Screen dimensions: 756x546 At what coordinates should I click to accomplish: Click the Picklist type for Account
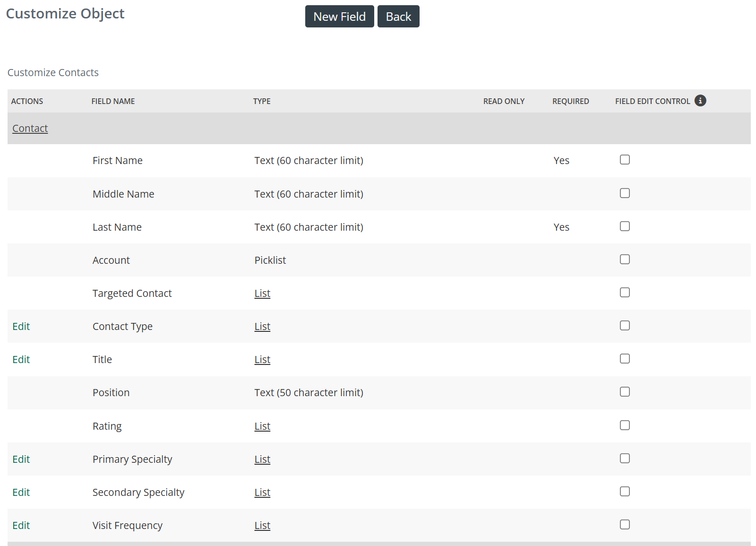click(270, 260)
